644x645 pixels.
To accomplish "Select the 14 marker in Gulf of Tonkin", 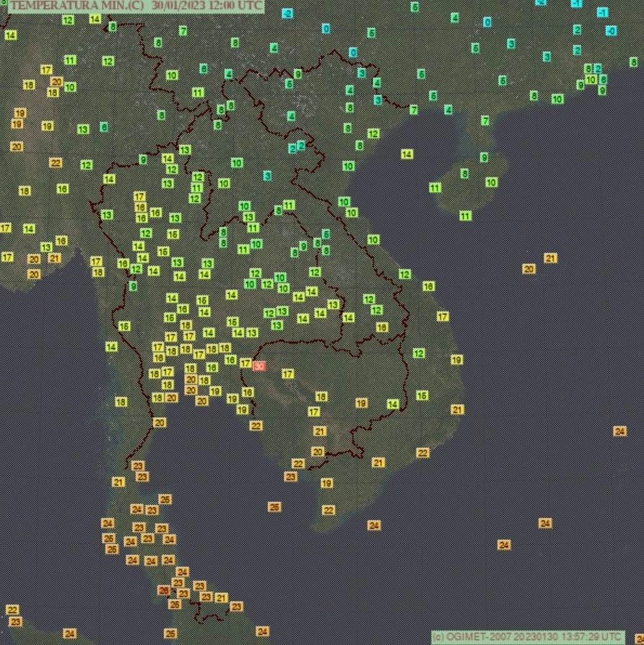I will click(x=407, y=154).
